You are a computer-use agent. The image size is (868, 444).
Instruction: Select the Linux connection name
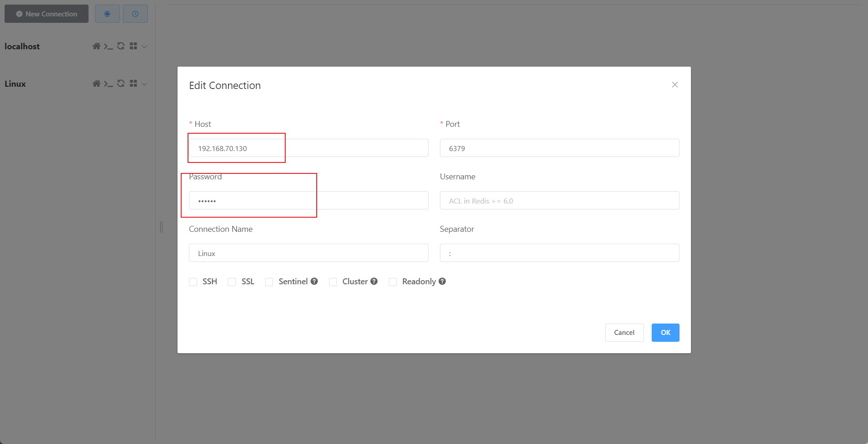(x=15, y=84)
